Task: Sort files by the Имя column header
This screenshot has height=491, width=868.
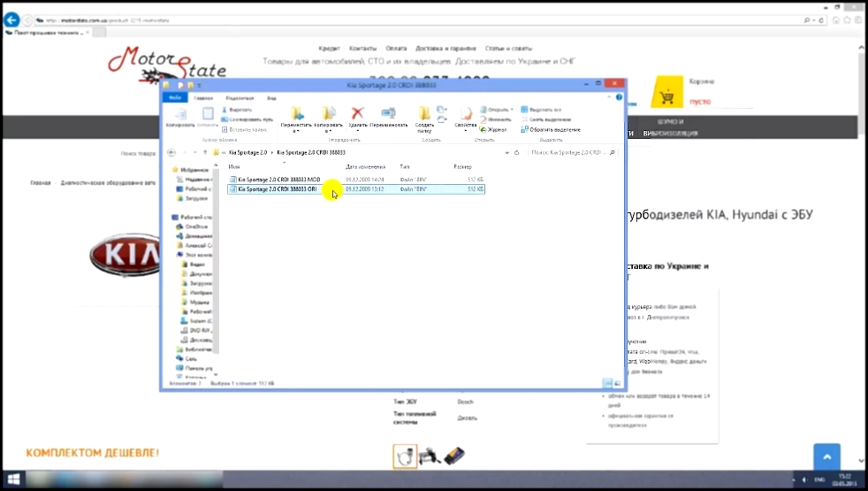Action: (x=234, y=166)
